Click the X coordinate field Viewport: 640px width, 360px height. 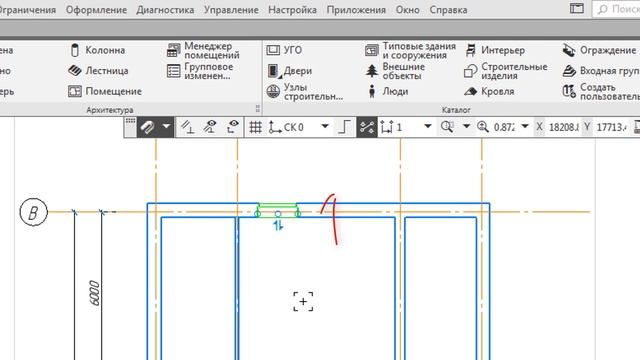click(564, 127)
